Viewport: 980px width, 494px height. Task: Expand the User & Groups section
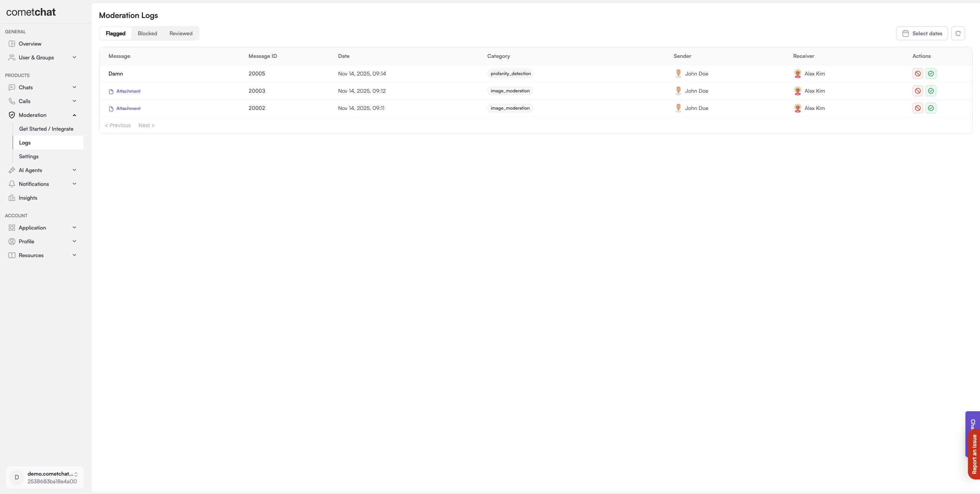[x=74, y=57]
